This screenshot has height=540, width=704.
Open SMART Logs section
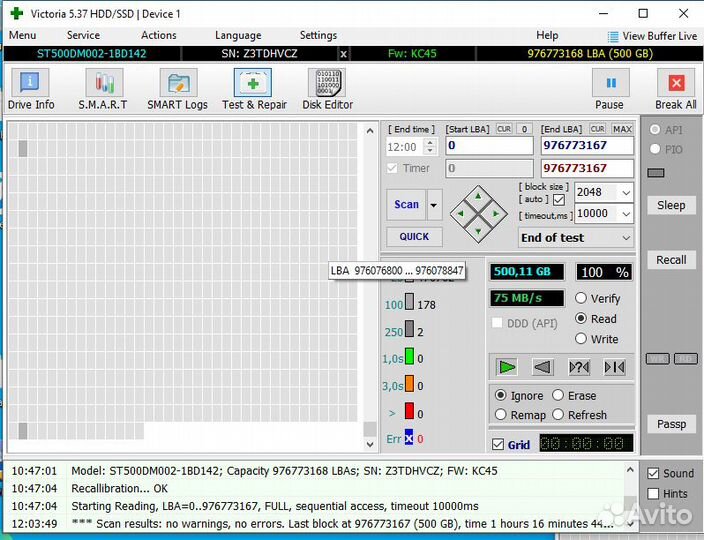coord(177,89)
